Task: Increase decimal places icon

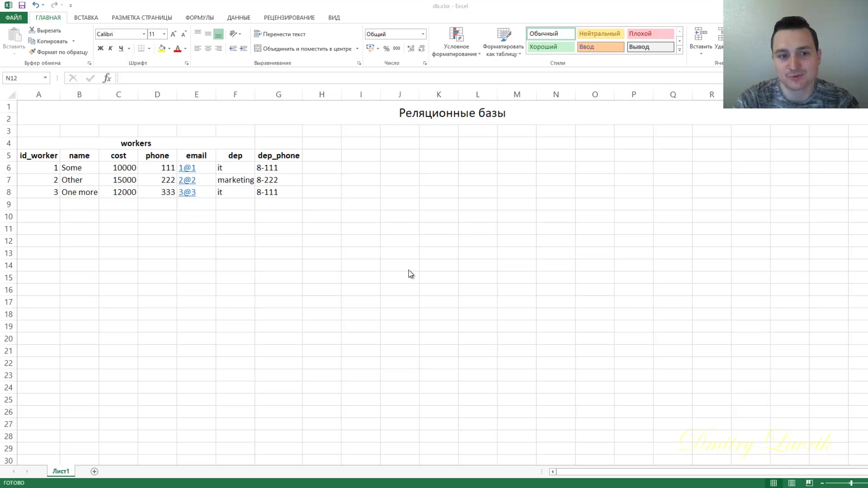Action: pos(410,48)
